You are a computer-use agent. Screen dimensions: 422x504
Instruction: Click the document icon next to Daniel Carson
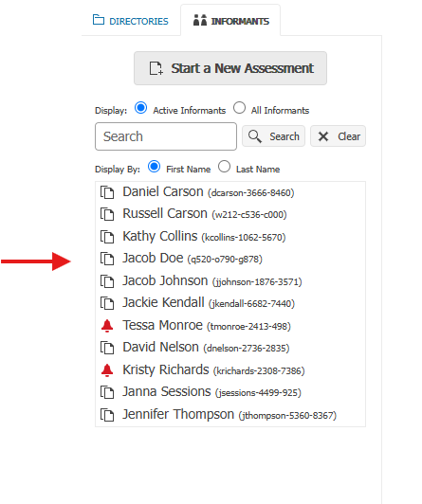click(x=107, y=192)
